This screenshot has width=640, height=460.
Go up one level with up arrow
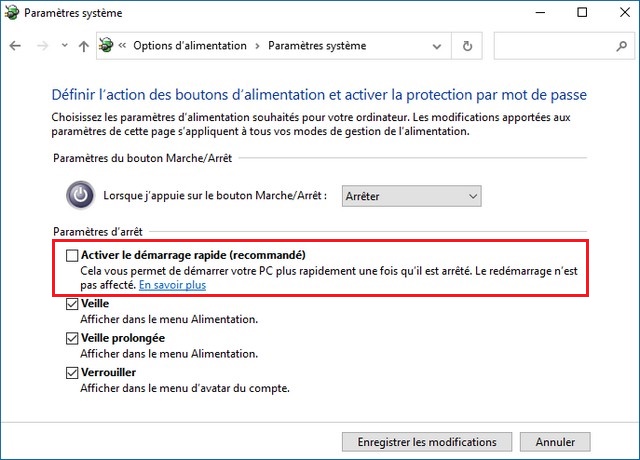(x=83, y=46)
